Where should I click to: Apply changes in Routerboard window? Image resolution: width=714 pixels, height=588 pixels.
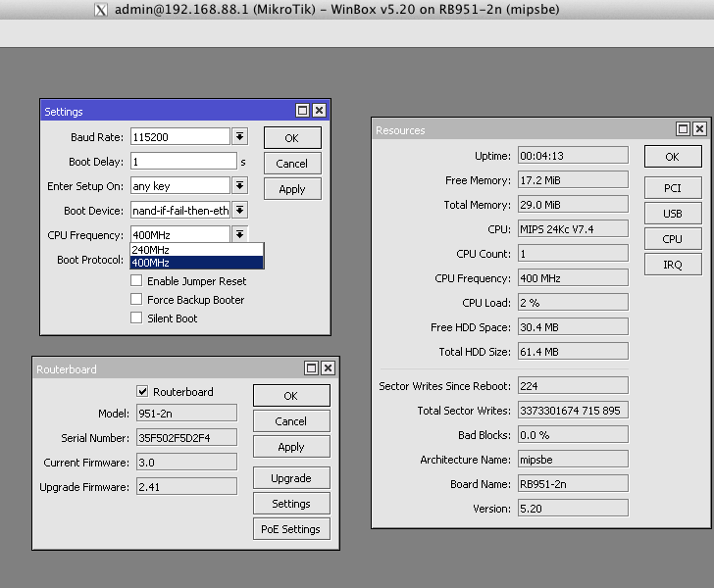(x=291, y=447)
